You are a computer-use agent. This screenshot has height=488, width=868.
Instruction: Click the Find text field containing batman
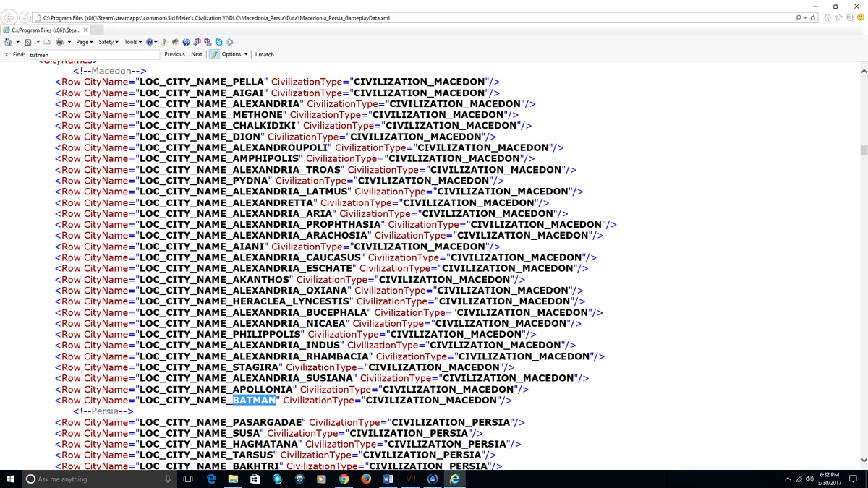pyautogui.click(x=93, y=54)
